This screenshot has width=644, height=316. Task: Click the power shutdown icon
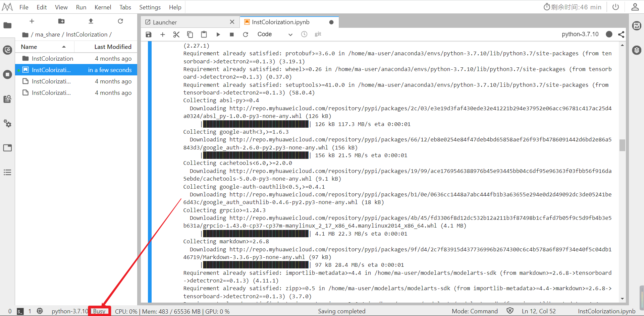615,7
